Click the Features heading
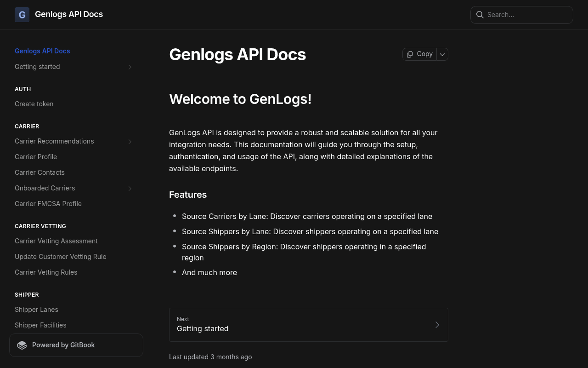The height and width of the screenshot is (368, 588). pos(188,195)
